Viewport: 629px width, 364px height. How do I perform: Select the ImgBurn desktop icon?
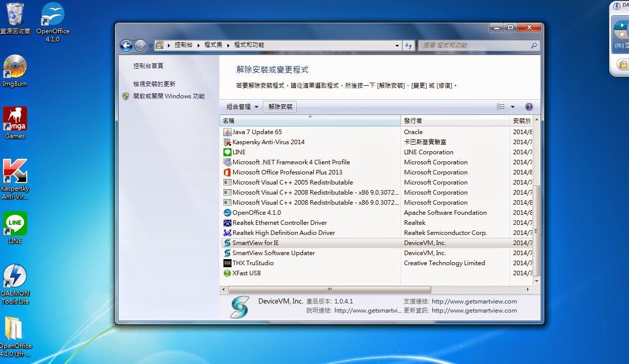click(x=15, y=71)
